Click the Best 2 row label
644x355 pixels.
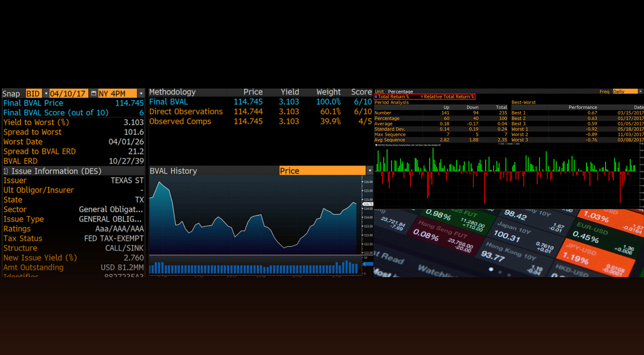pyautogui.click(x=519, y=118)
